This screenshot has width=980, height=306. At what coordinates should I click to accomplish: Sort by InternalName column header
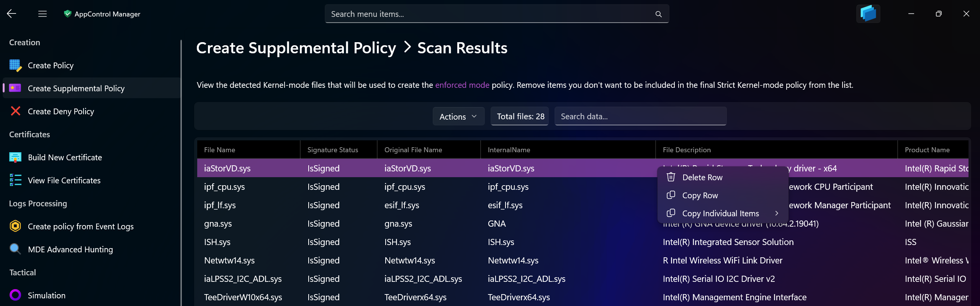(x=568, y=150)
